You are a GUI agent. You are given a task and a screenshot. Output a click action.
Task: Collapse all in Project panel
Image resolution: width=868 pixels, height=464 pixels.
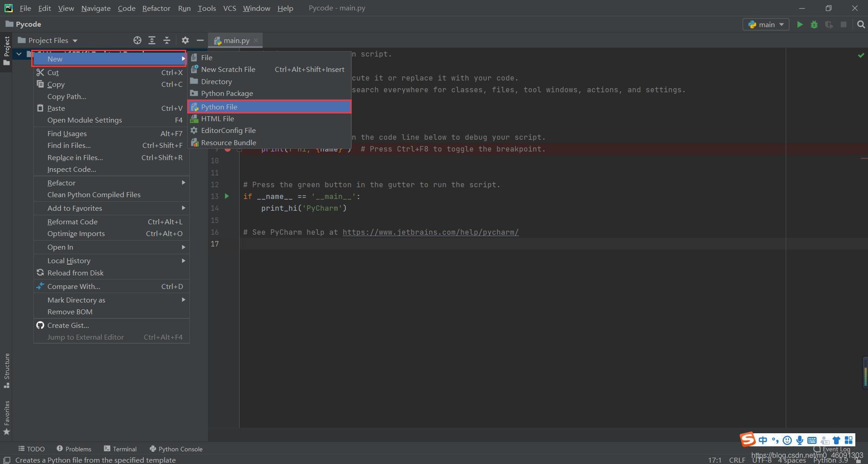tap(166, 40)
